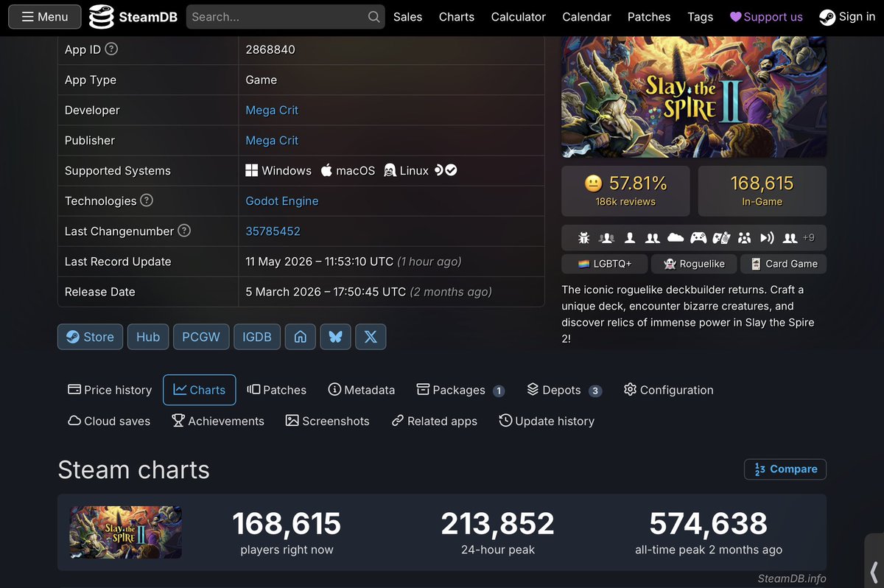
Task: Select the Charts tab
Action: tap(200, 390)
